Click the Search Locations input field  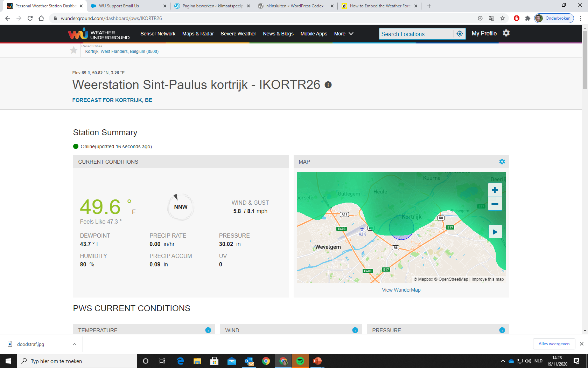(x=416, y=34)
